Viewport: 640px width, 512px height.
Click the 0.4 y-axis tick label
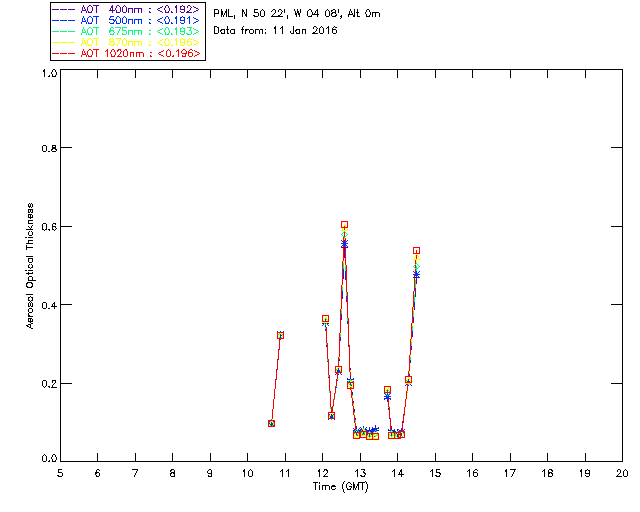click(x=49, y=305)
